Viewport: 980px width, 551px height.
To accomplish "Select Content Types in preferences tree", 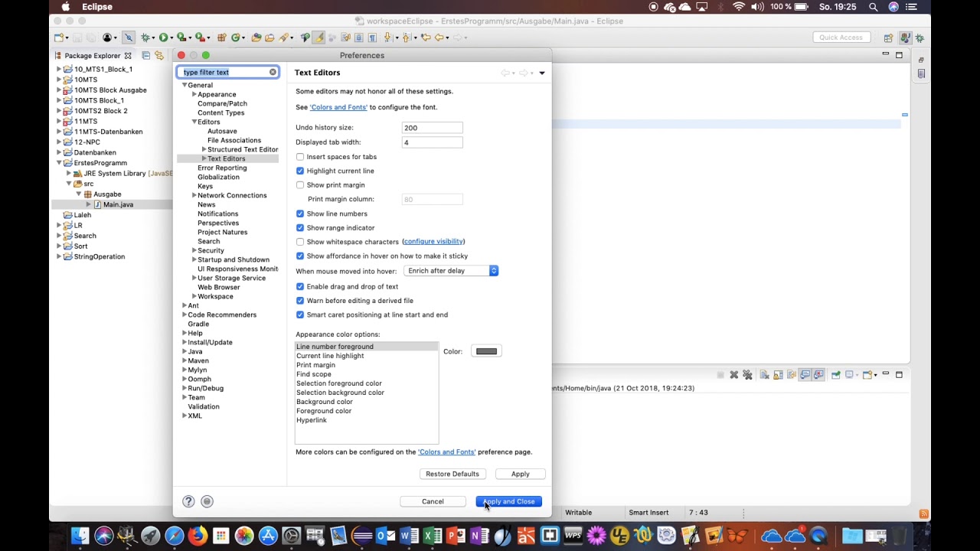I will (x=221, y=112).
